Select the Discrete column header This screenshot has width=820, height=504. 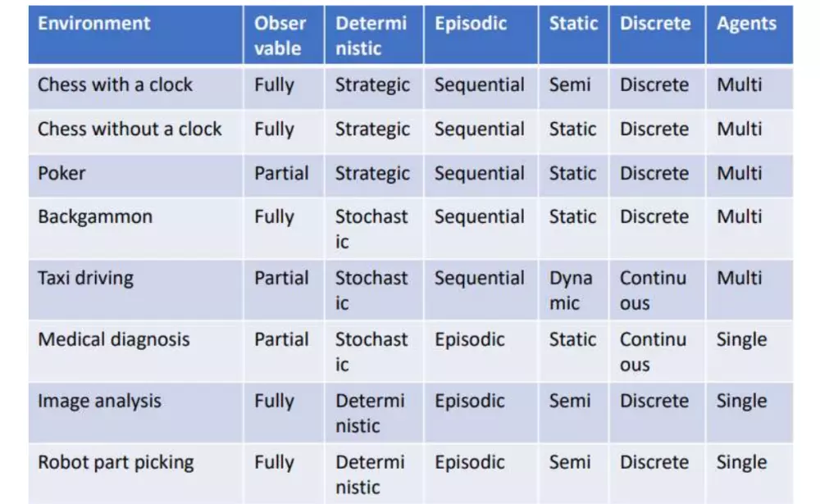pos(654,23)
